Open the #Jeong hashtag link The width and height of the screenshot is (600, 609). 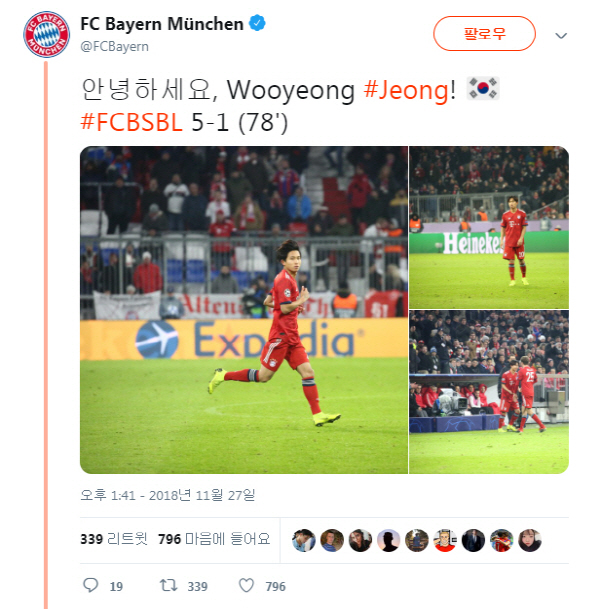(x=406, y=90)
